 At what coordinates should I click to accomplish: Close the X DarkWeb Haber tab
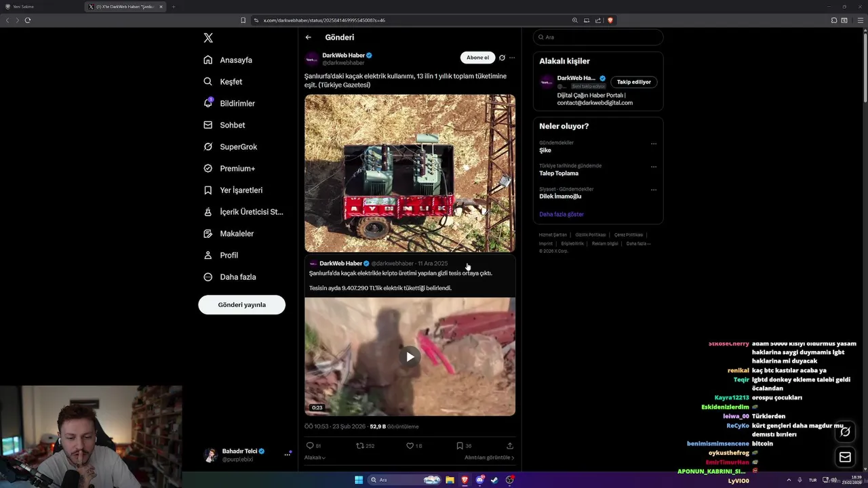(161, 7)
